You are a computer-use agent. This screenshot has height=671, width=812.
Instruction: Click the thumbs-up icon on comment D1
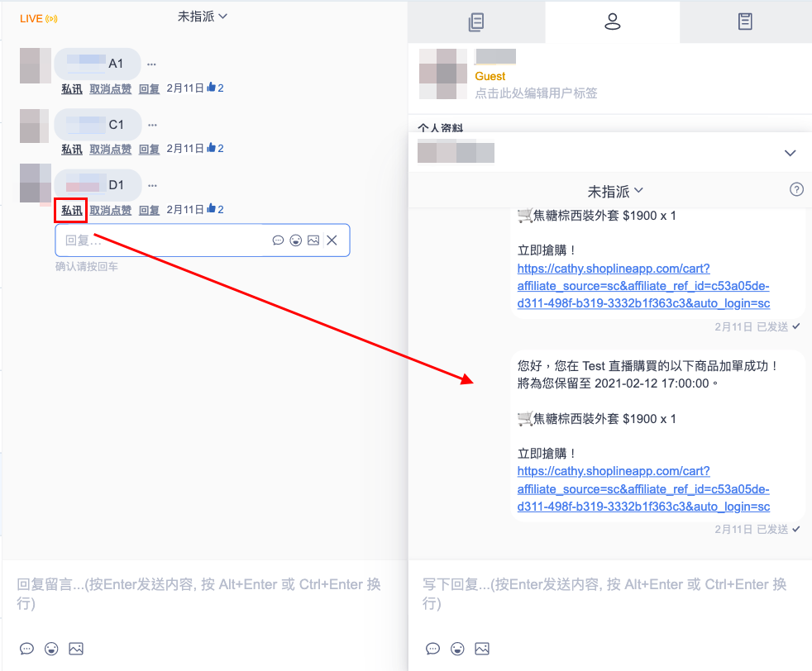211,208
